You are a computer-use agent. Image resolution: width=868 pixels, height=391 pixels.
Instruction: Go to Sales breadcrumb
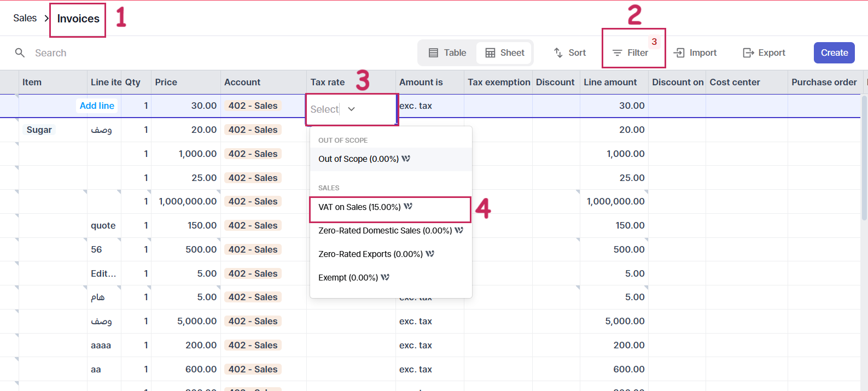pos(25,18)
